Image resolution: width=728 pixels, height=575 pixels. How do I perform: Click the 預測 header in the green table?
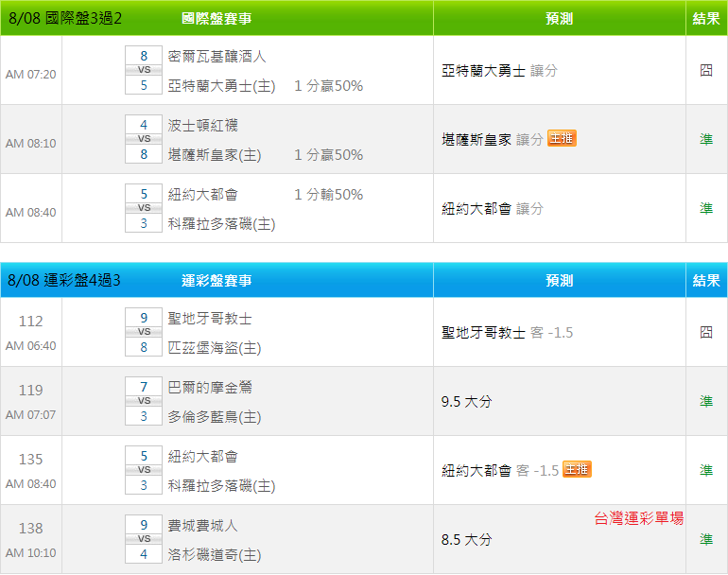point(559,19)
